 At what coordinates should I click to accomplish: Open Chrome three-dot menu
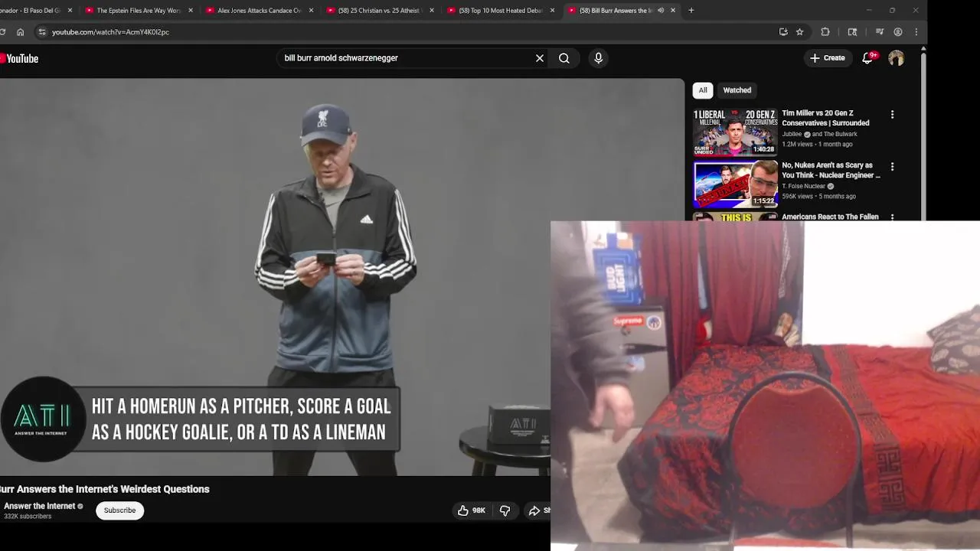click(916, 32)
